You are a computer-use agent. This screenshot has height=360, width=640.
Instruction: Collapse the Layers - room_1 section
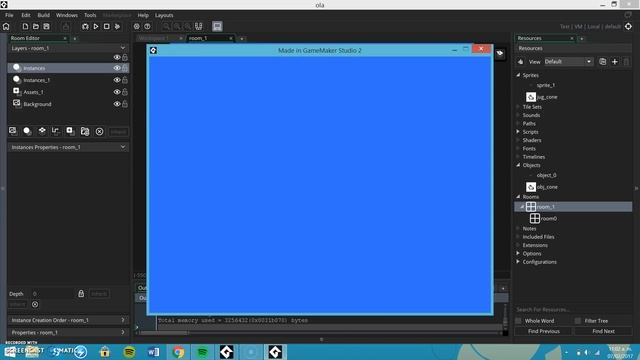coord(123,48)
